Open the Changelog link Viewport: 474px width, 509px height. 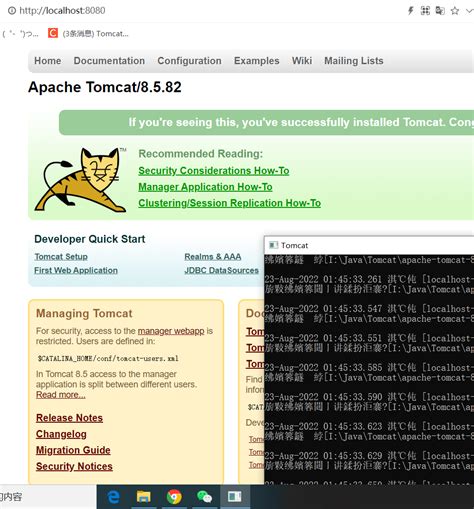point(61,434)
